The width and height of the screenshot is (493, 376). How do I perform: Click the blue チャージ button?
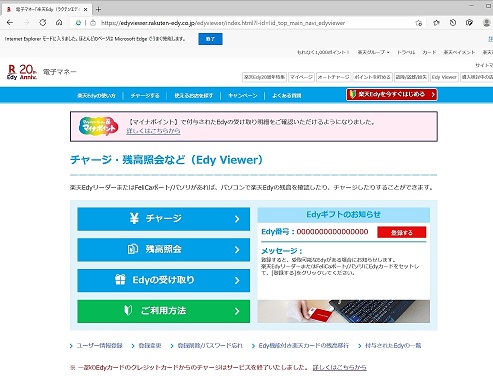click(x=163, y=219)
